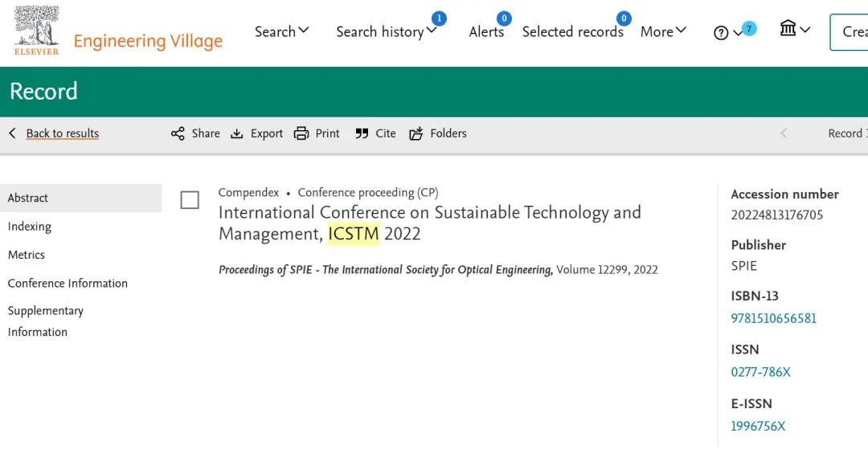Click the back arrow beside Back to results
868x458 pixels.
(x=12, y=133)
